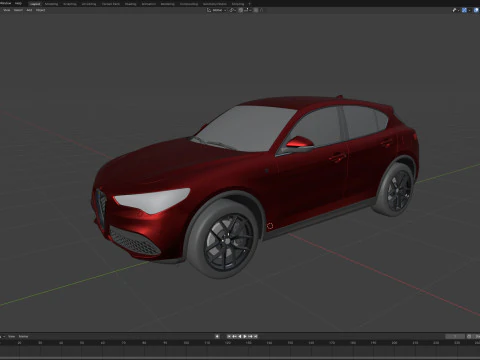Add a new workspace with plus button
This screenshot has height=360, width=480.
pos(250,4)
